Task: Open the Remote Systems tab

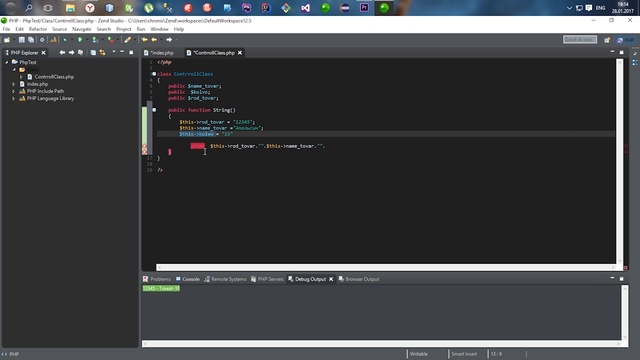Action: point(225,279)
